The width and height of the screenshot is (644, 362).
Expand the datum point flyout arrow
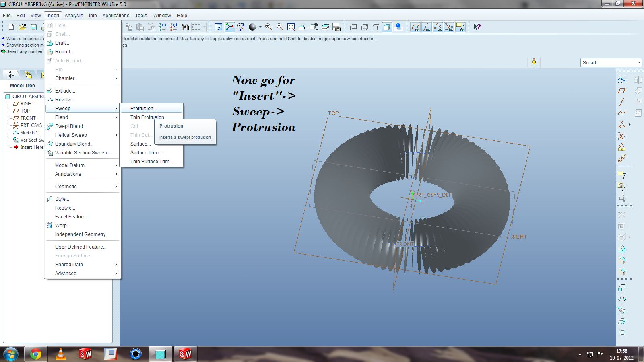(x=630, y=125)
